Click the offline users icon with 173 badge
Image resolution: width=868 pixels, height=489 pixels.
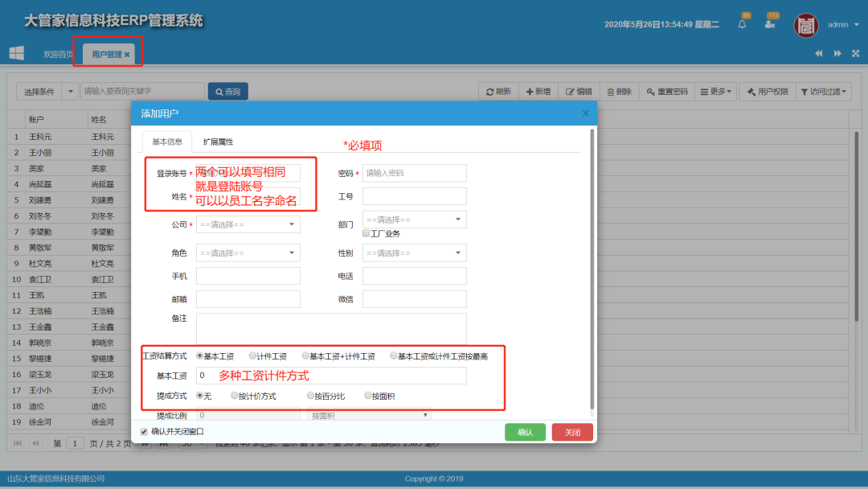tap(770, 24)
